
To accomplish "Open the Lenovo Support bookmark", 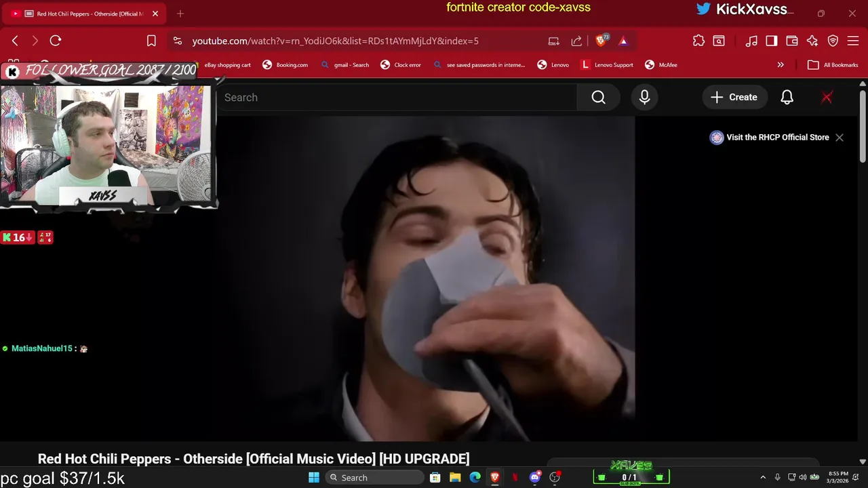I will click(x=608, y=65).
